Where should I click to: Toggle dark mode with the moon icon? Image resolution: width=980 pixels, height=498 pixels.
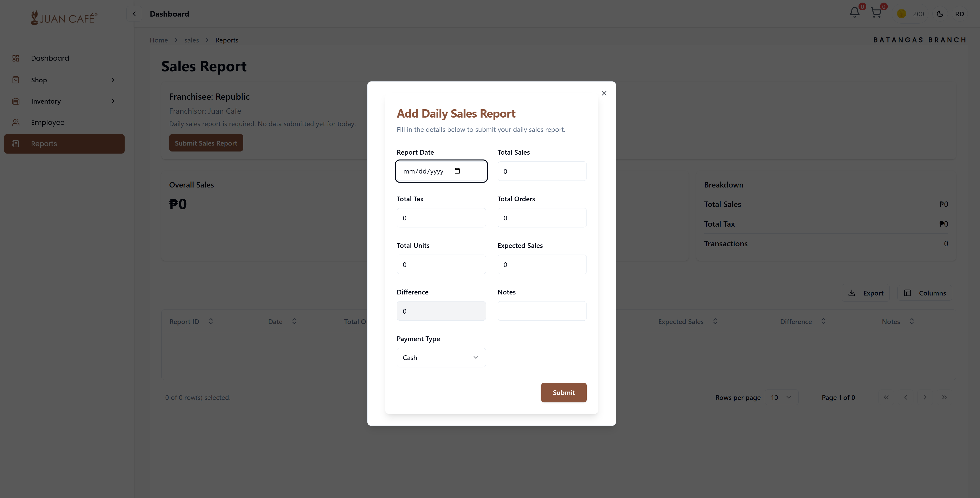[x=940, y=13]
